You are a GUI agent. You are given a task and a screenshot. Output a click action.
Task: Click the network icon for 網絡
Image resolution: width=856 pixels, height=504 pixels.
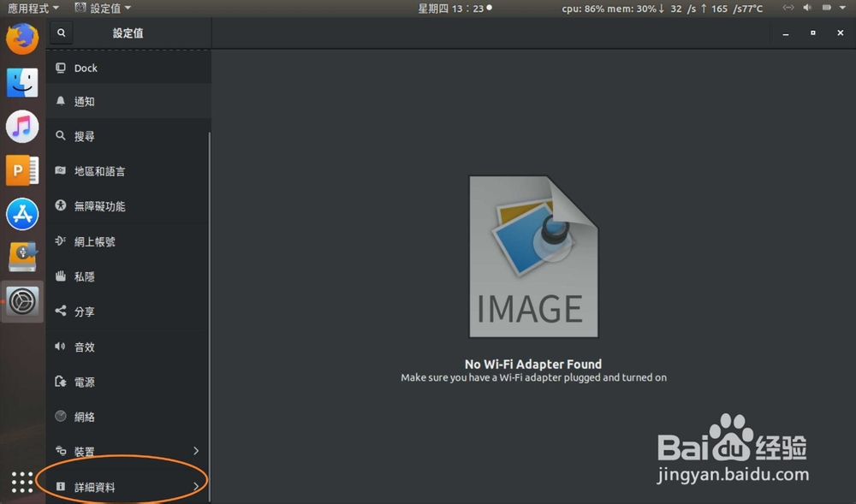click(x=61, y=416)
